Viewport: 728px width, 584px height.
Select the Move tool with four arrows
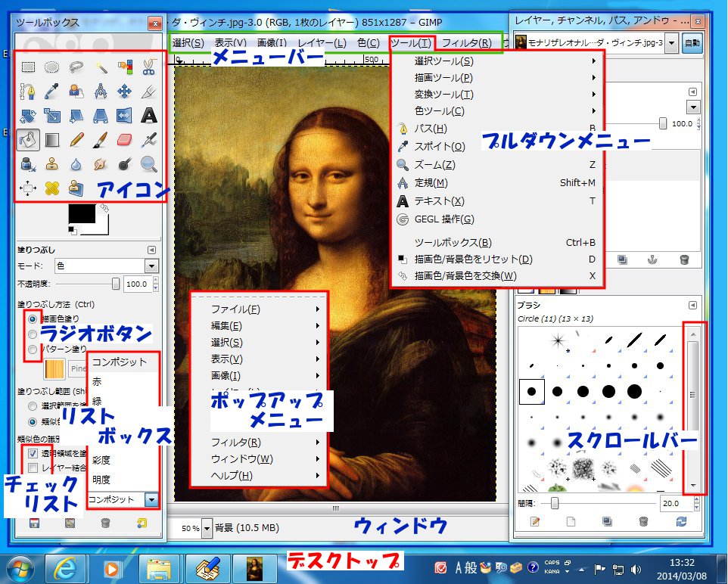pyautogui.click(x=124, y=92)
